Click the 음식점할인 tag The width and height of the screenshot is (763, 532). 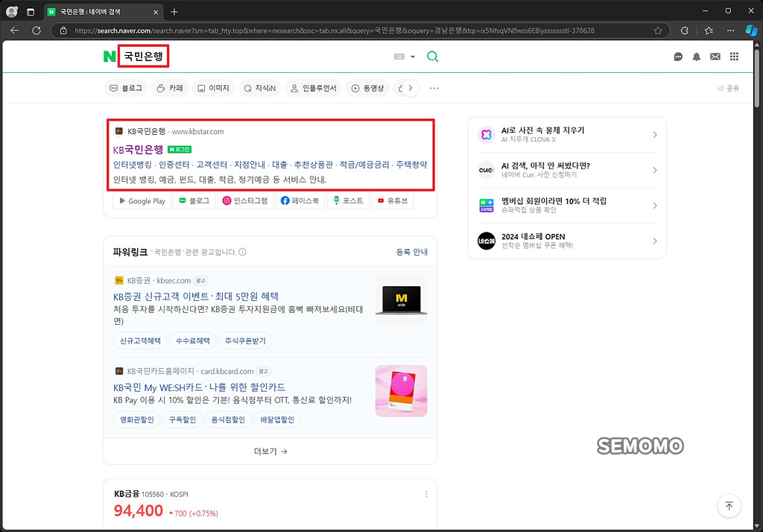coord(228,419)
